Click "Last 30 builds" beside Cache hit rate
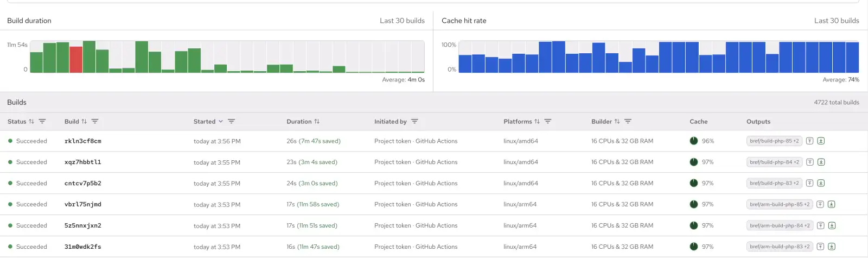Screen dimensions: 868x258 837,21
